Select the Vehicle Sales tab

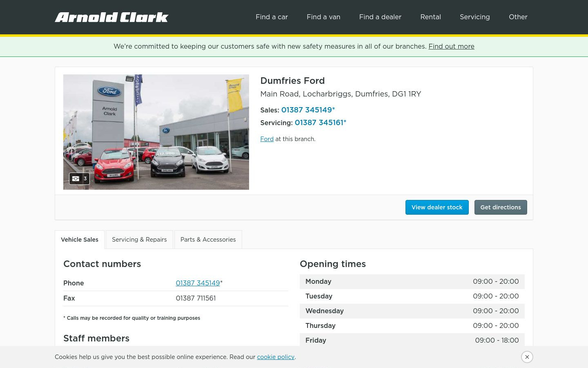point(80,240)
